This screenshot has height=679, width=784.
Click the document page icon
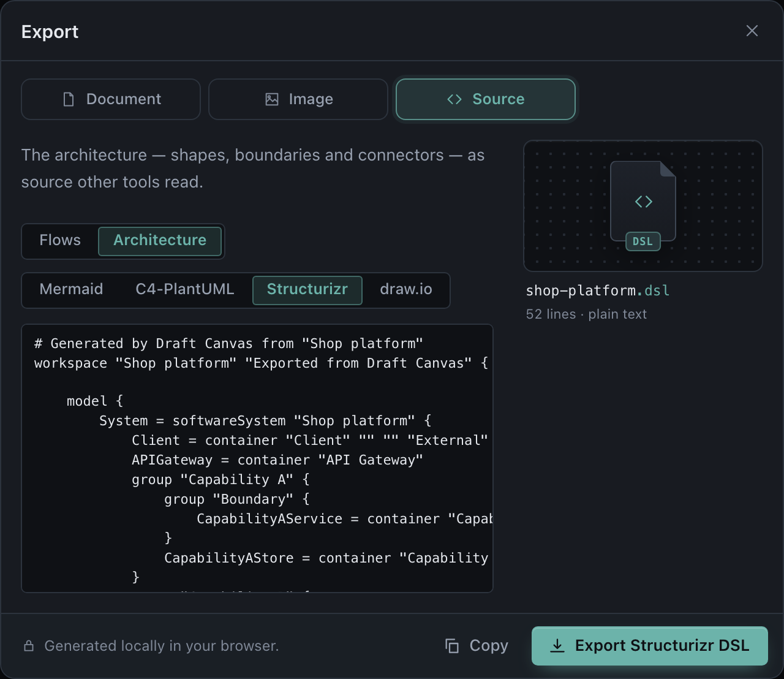69,99
